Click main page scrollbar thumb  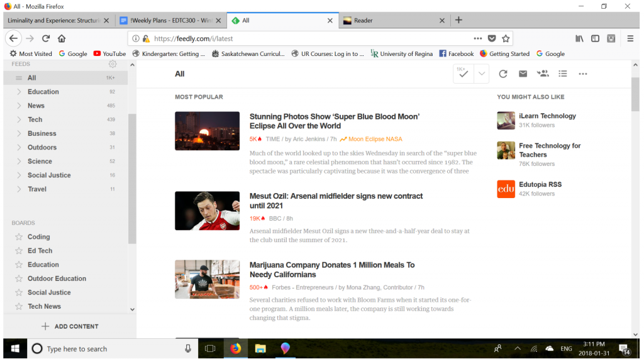click(635, 94)
